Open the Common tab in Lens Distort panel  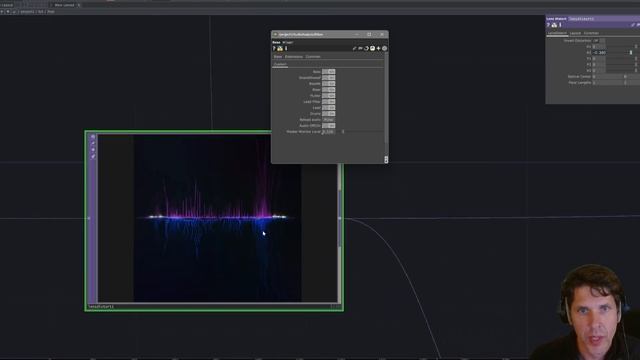click(x=591, y=33)
